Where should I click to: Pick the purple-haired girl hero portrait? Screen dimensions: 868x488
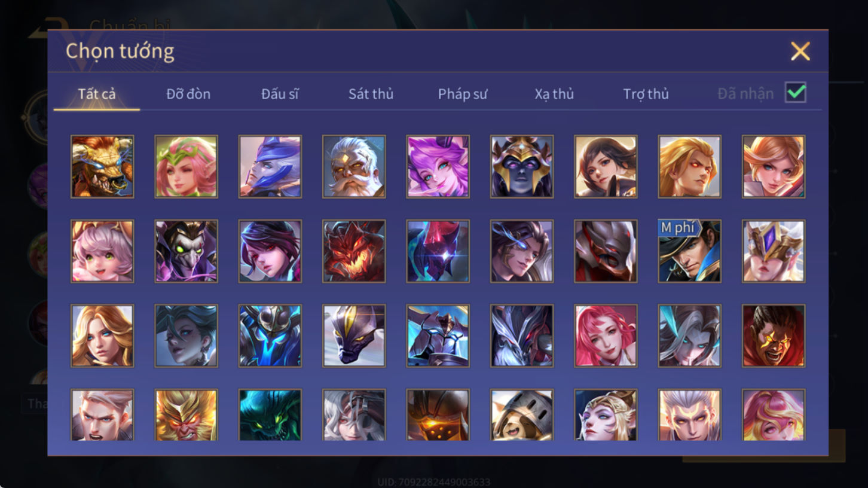438,166
